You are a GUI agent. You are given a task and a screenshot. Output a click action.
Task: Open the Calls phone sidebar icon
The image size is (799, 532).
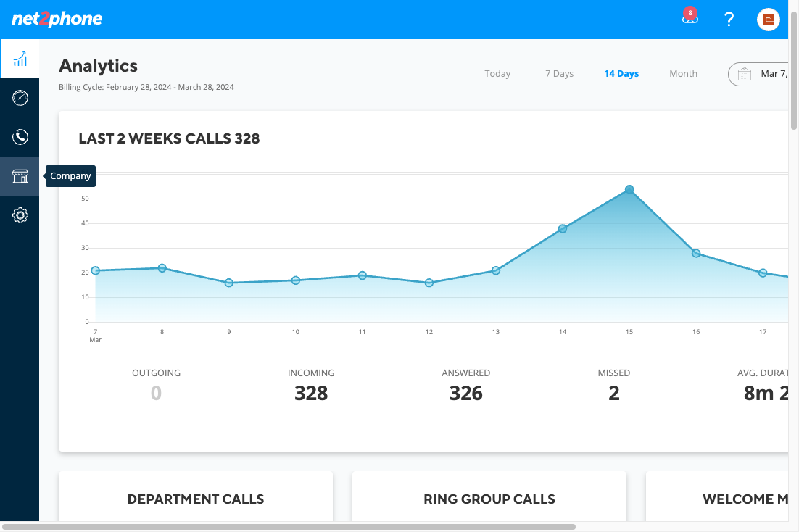coord(20,136)
